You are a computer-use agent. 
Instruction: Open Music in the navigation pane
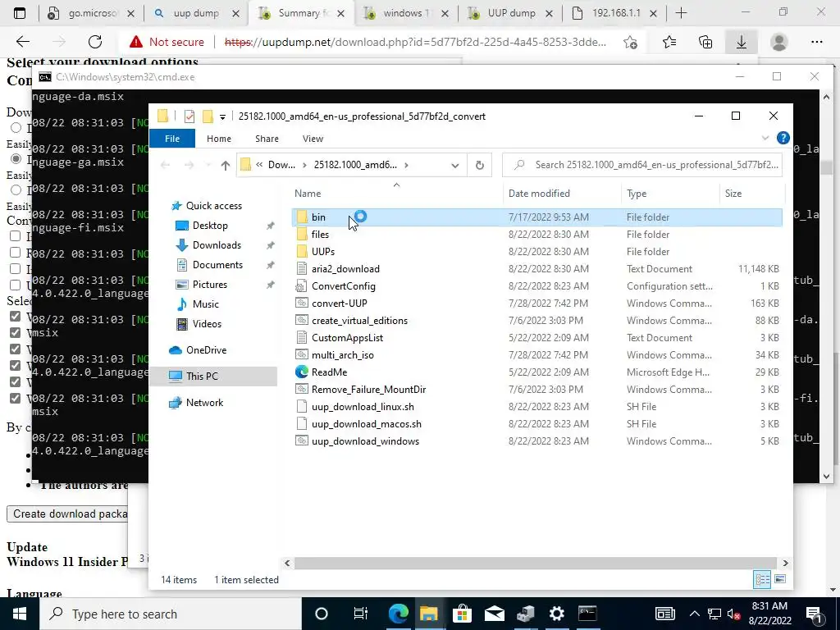tap(206, 304)
